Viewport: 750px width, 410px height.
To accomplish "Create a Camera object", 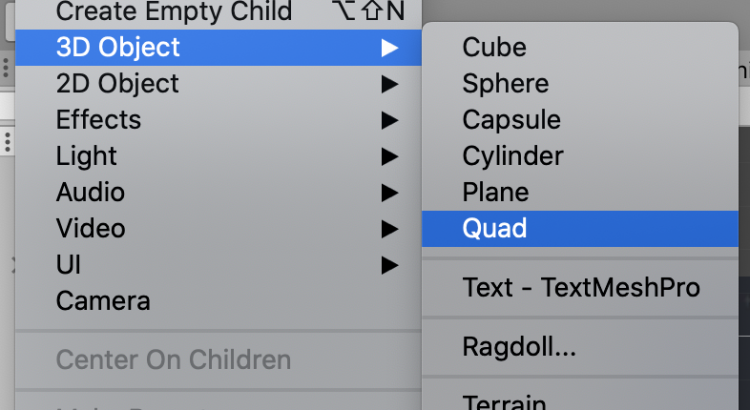I will [103, 301].
